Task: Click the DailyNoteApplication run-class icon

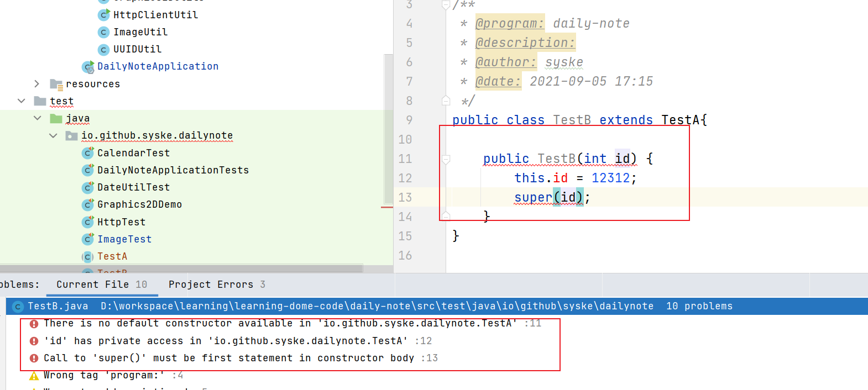Action: click(x=88, y=67)
